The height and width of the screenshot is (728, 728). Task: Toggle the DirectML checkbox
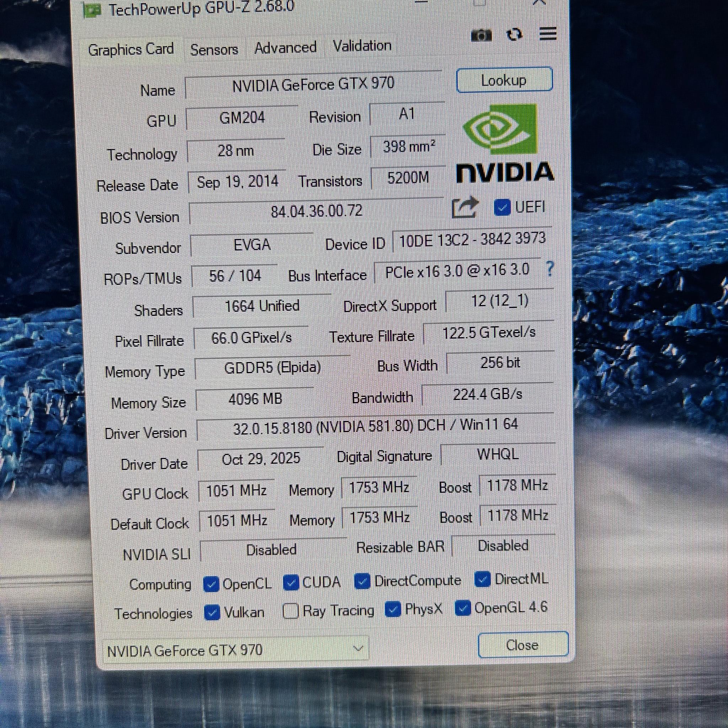coord(482,579)
